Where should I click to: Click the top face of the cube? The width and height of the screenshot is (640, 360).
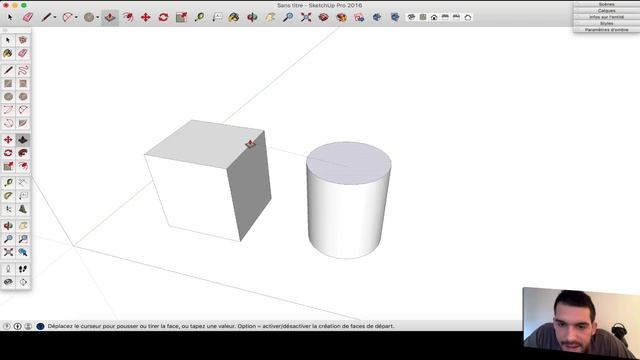(x=204, y=144)
